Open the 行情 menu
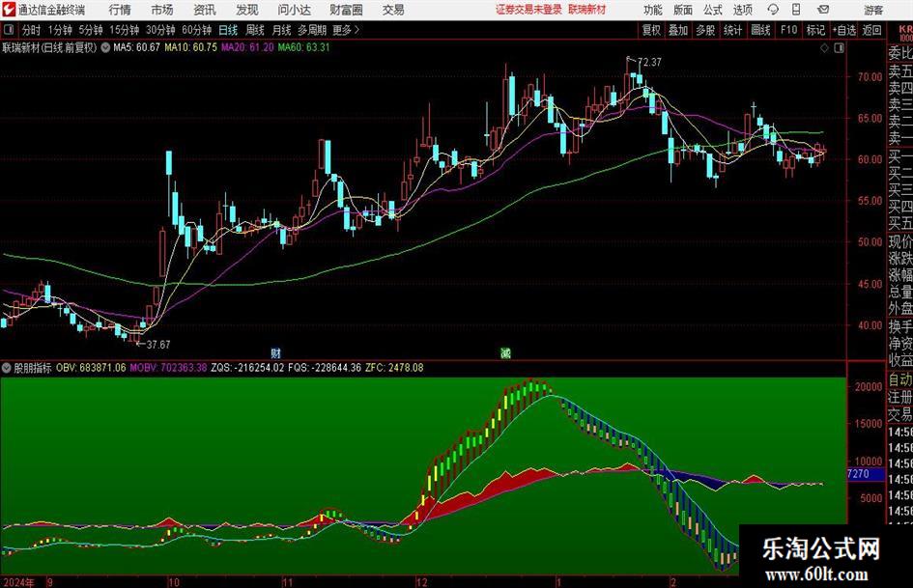The width and height of the screenshot is (913, 588). click(x=120, y=10)
